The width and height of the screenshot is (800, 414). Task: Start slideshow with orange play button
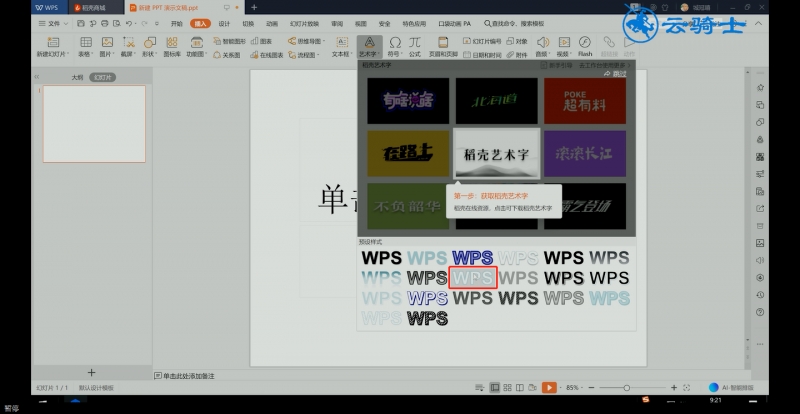click(x=549, y=388)
